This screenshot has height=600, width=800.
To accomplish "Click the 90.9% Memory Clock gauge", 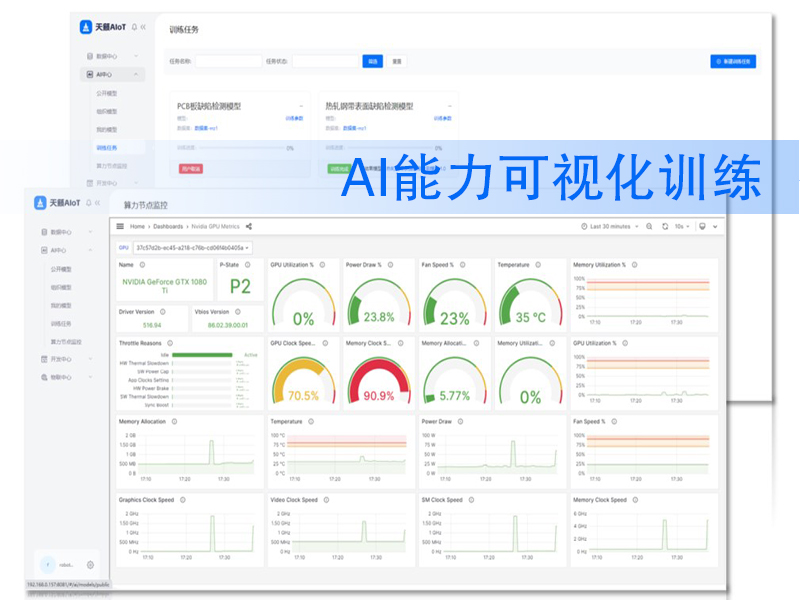I will tap(379, 380).
